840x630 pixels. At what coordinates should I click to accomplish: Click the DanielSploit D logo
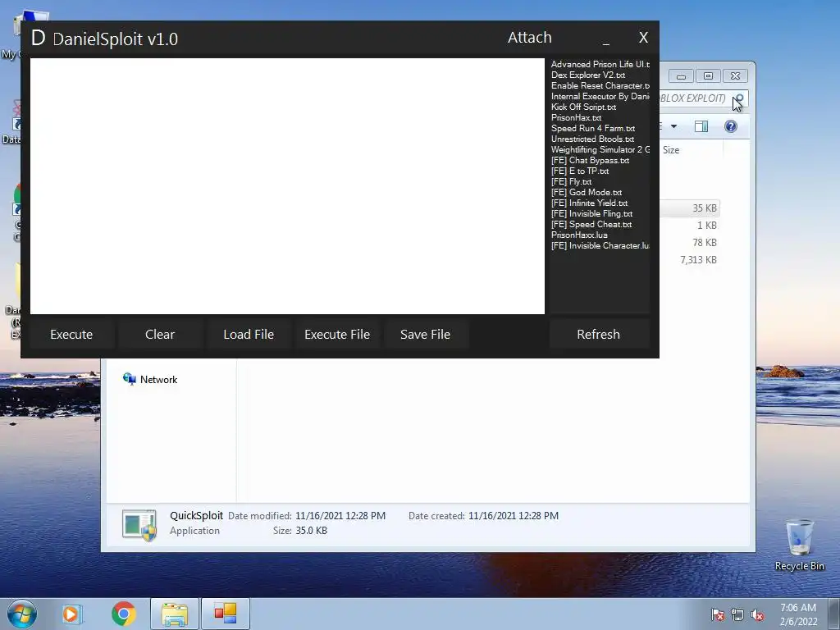click(x=38, y=38)
